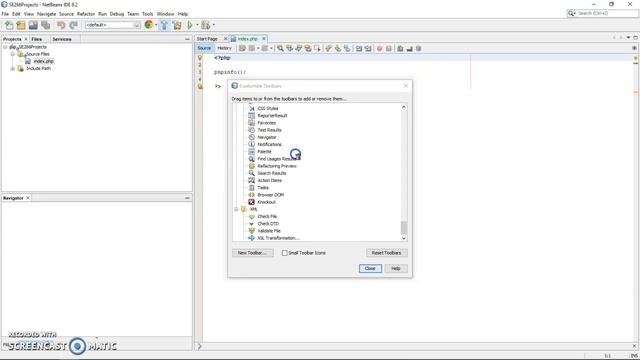Click the New Project toolbar icon

coord(21,25)
